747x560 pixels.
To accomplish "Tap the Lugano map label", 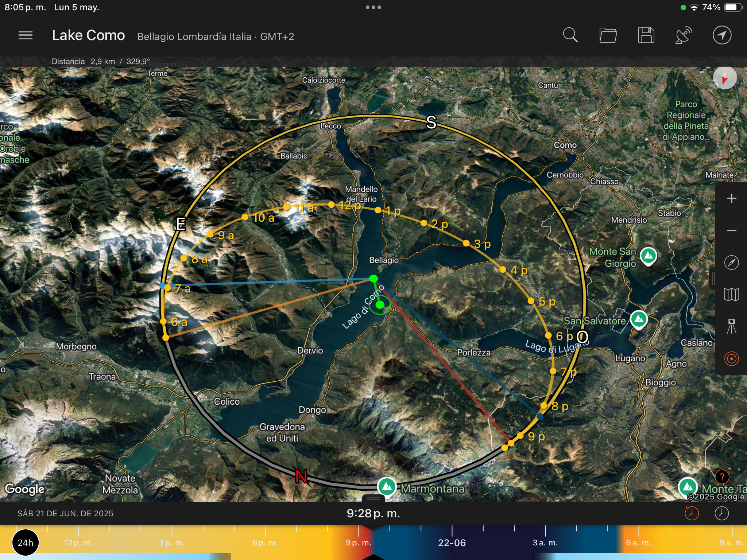I will coord(630,358).
